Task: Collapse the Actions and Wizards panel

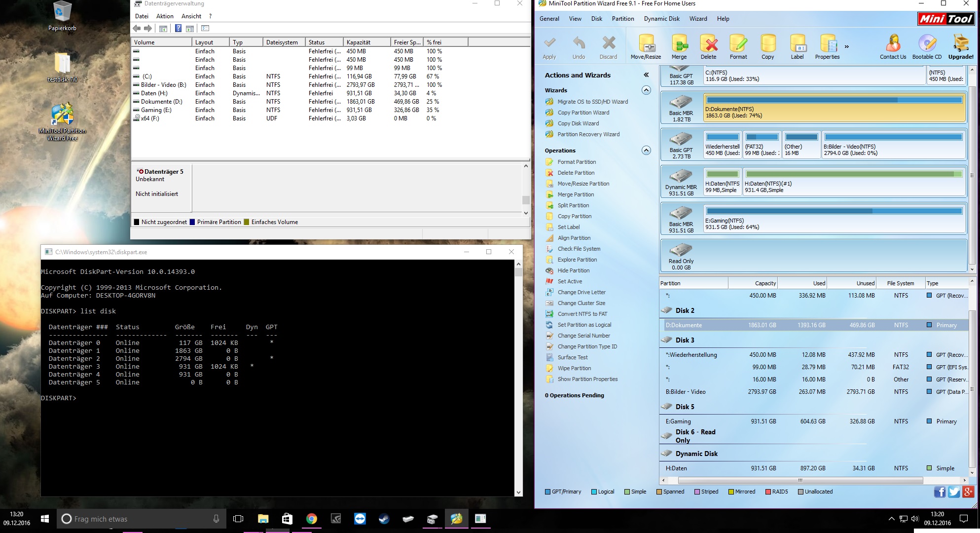Action: tap(646, 75)
